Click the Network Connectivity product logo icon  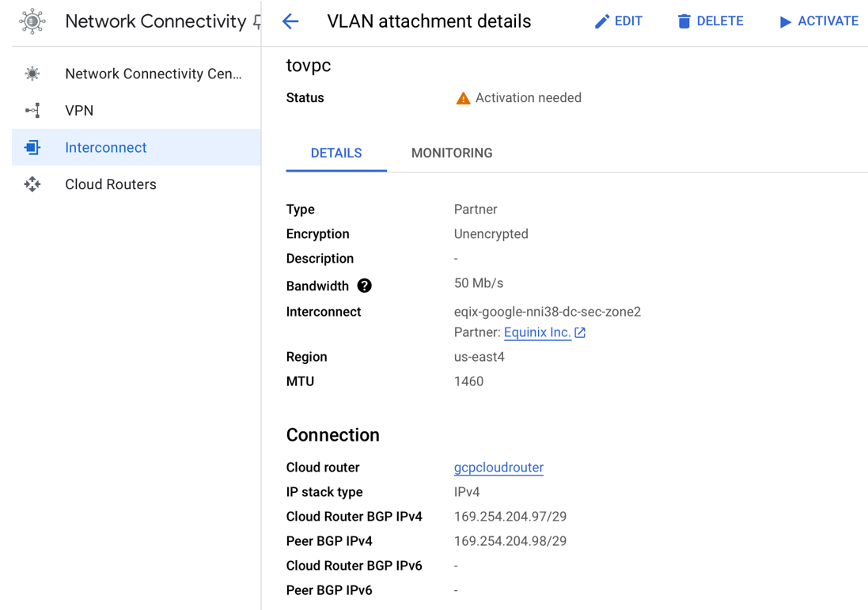[x=32, y=21]
